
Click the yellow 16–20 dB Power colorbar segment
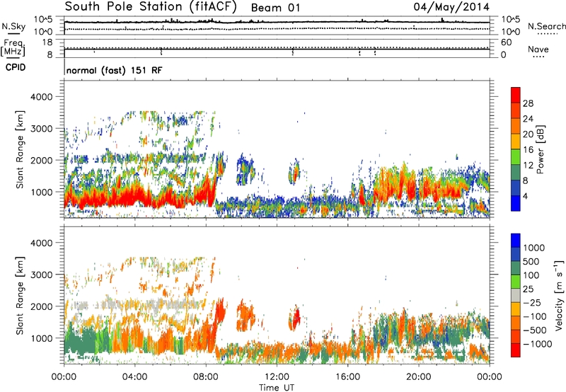(x=516, y=142)
